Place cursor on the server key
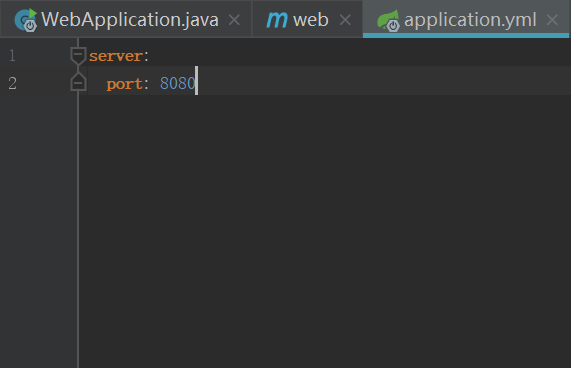571x368 pixels. coord(116,56)
